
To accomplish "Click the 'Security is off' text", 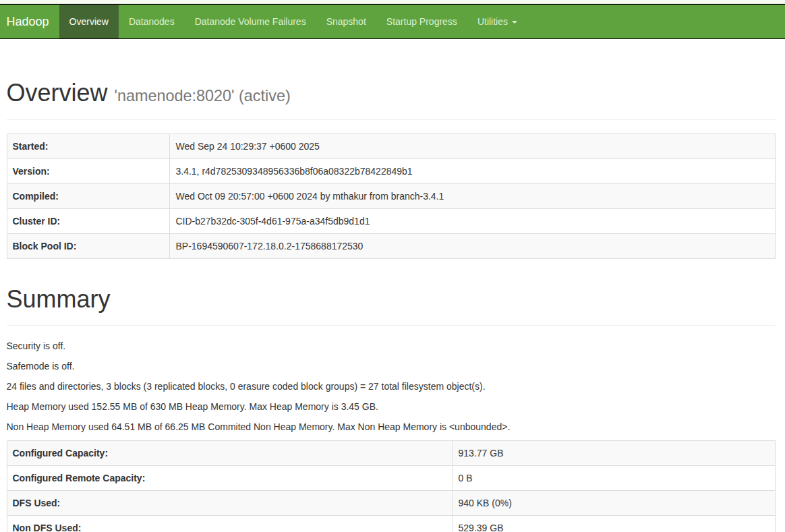I will click(36, 346).
